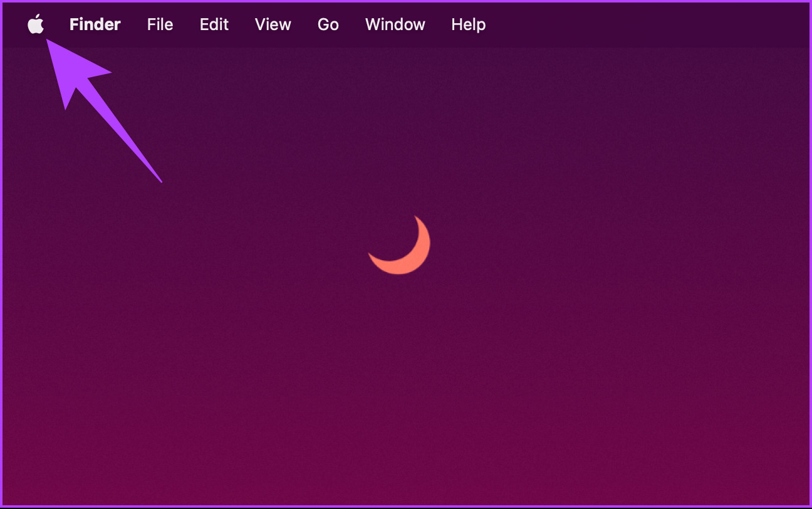
Task: Click Help in the menu bar
Action: pos(468,24)
